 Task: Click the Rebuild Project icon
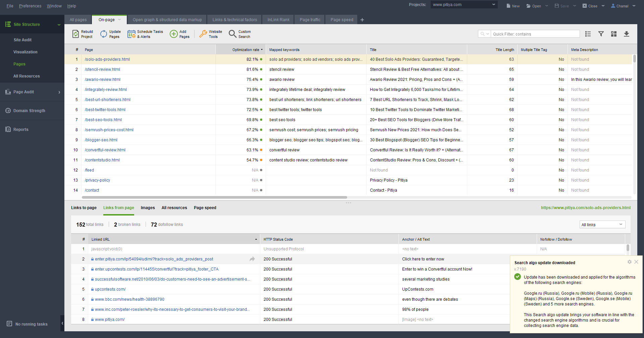76,34
